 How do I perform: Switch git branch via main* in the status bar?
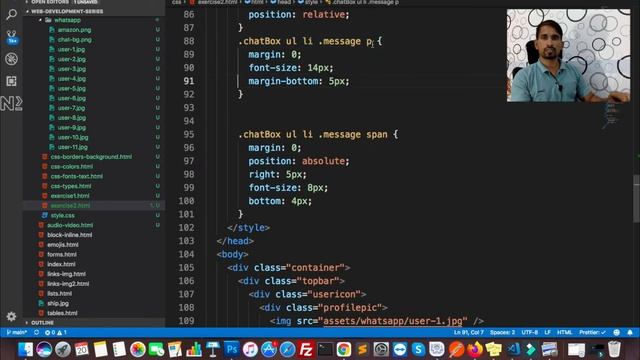(x=17, y=333)
